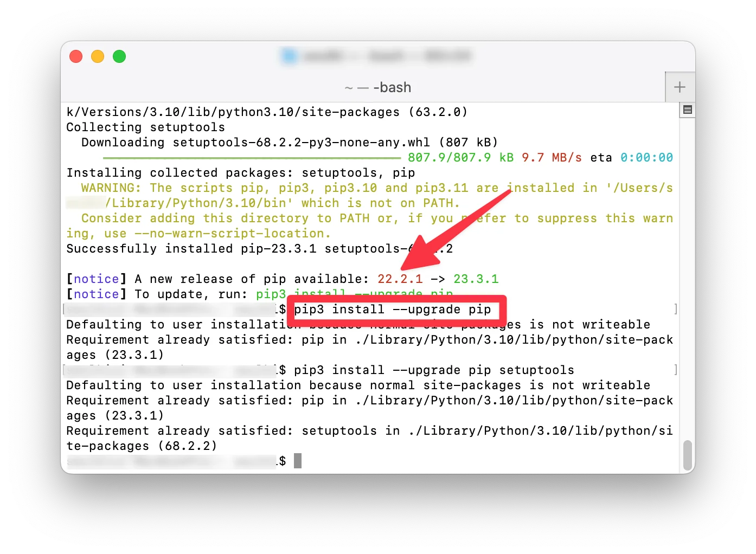This screenshot has width=756, height=554.
Task: Click the scrollback marker icon above the scrollbar
Action: [x=687, y=109]
